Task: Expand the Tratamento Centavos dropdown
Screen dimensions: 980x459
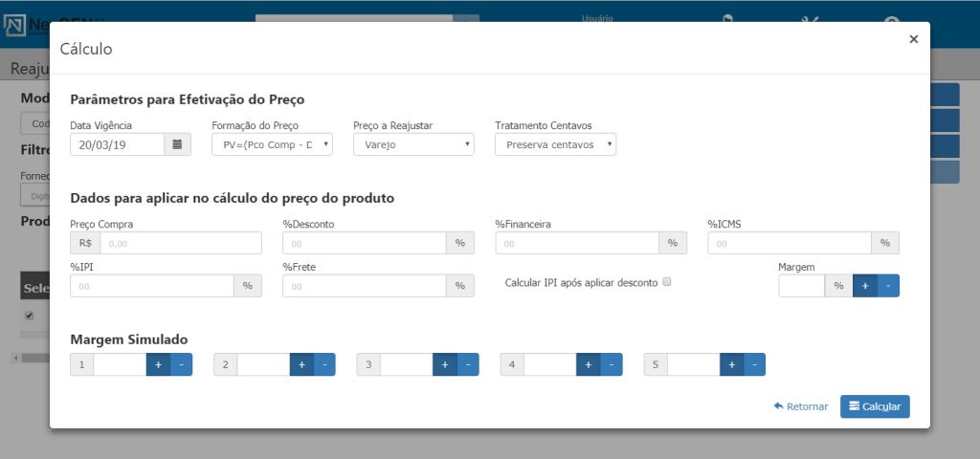Action: tap(555, 144)
